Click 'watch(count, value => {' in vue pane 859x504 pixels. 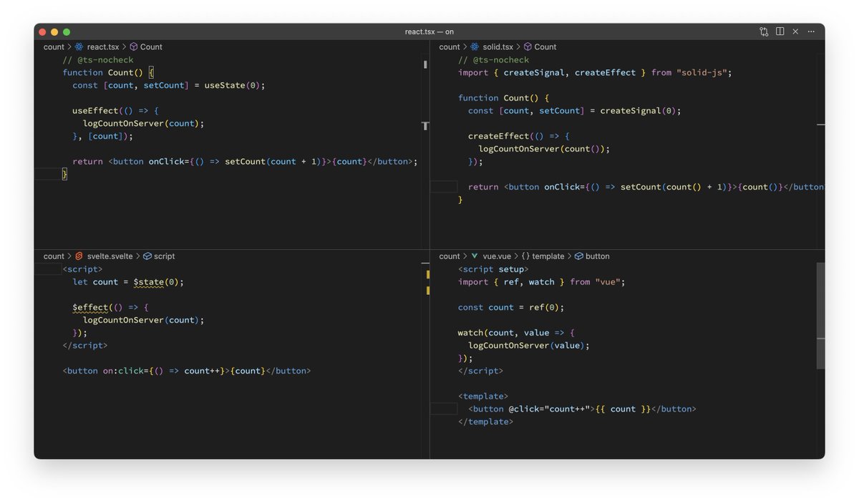point(516,333)
